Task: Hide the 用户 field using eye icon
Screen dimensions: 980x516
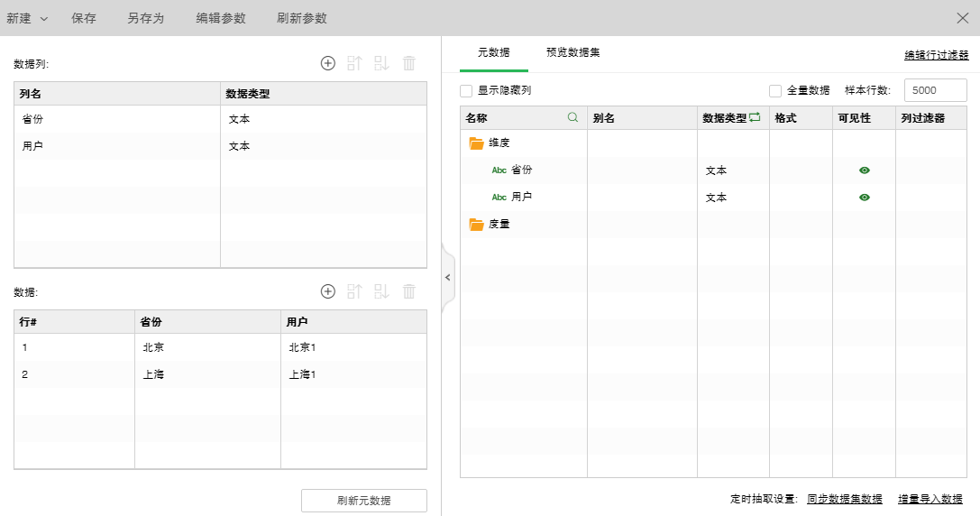Action: tap(865, 198)
